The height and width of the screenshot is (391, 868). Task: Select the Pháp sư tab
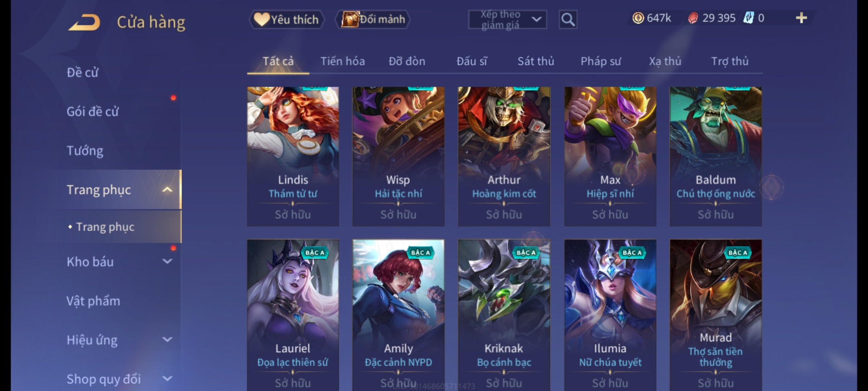601,61
